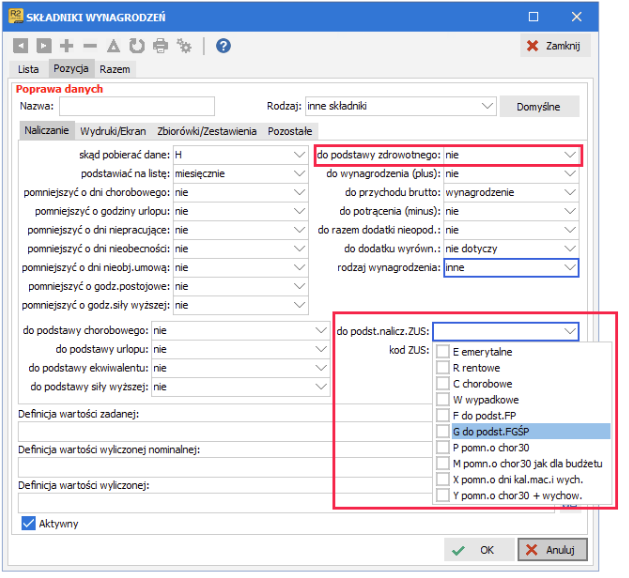Screen dimensions: 629x578
Task: Open do podstawy chorobowego dropdown
Action: 241,331
